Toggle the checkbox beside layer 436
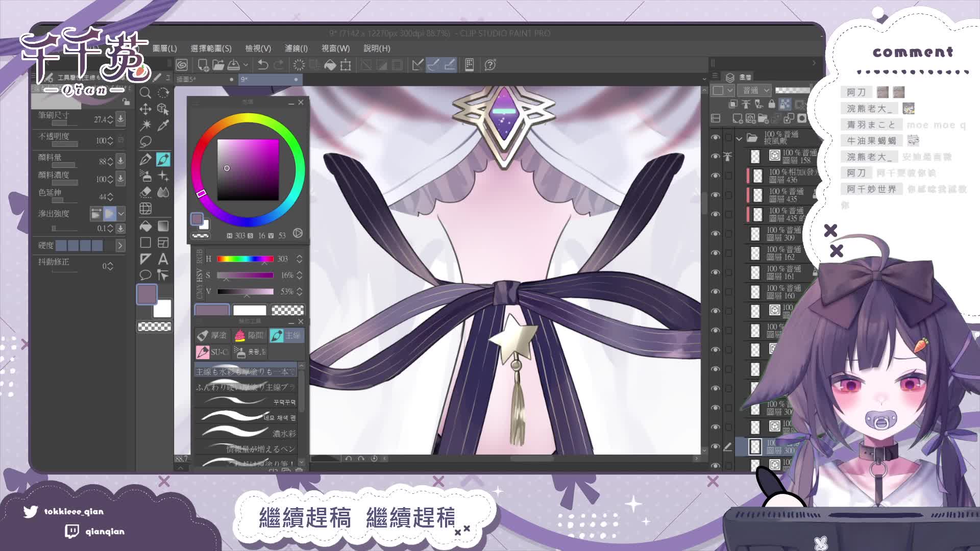980x551 pixels. click(x=729, y=176)
